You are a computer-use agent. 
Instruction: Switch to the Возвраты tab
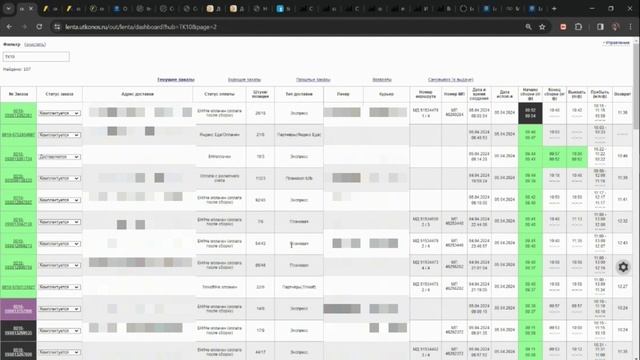coord(382,80)
